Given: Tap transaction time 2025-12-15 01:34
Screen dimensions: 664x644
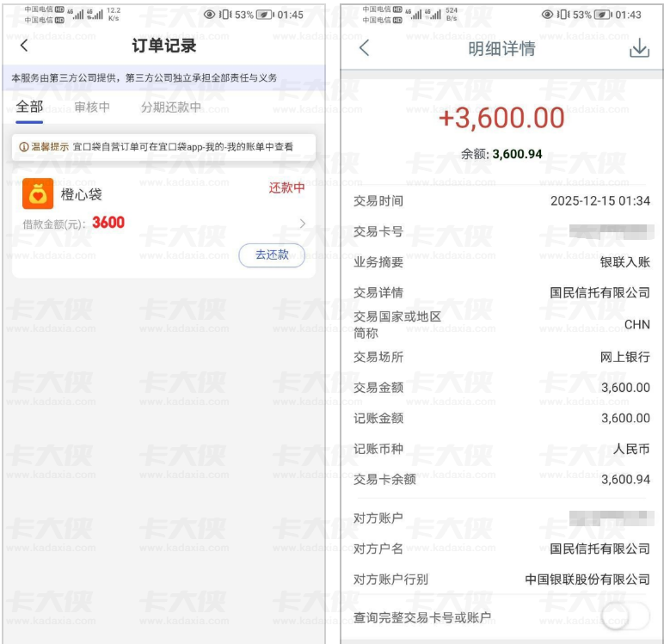Looking at the screenshot, I should [x=600, y=200].
